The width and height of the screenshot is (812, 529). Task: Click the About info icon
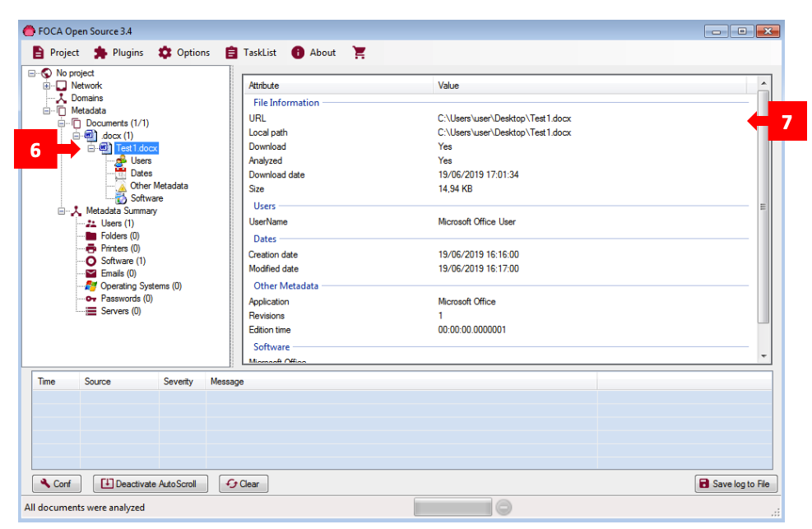pos(298,53)
